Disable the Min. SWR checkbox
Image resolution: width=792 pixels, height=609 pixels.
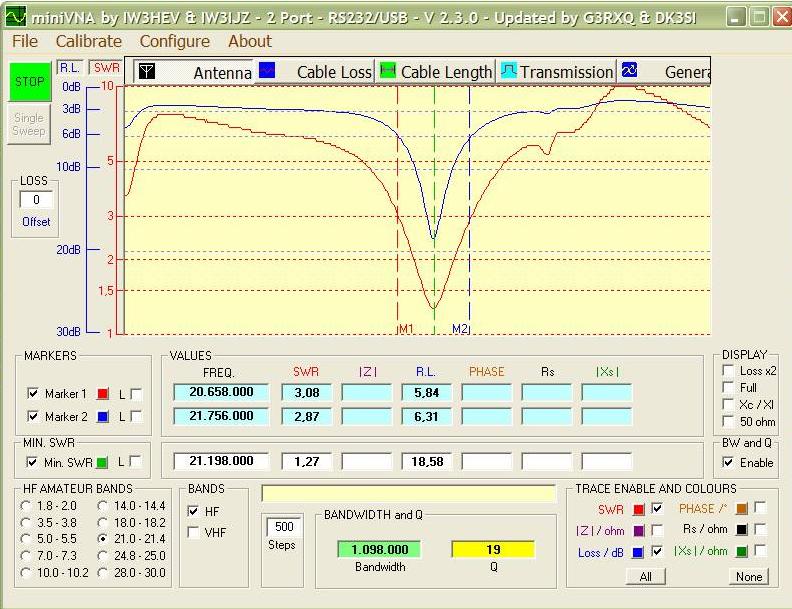coord(33,461)
